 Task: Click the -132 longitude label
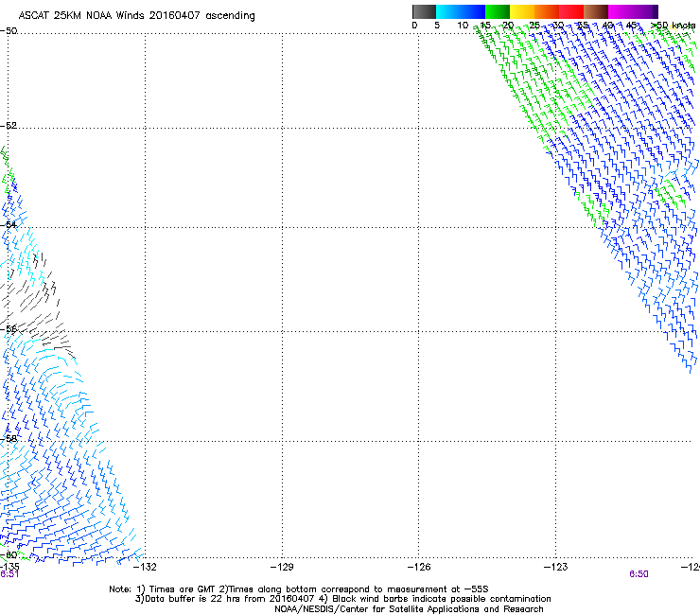tap(146, 567)
